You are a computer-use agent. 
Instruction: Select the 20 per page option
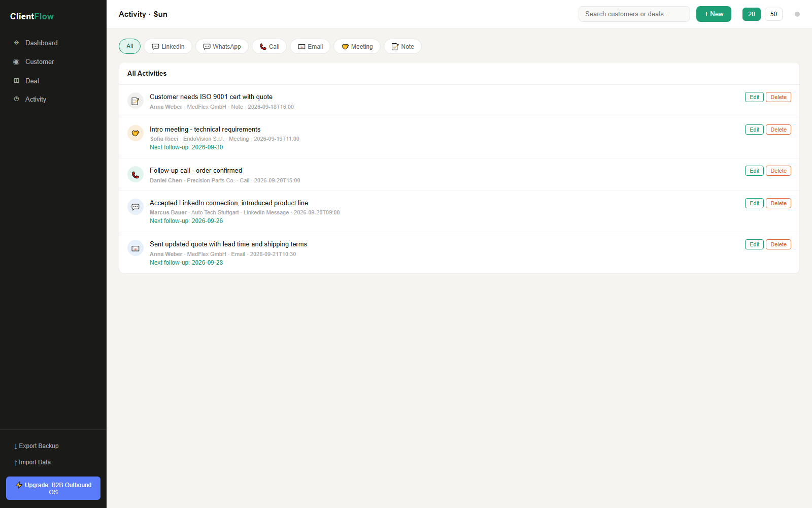point(752,14)
